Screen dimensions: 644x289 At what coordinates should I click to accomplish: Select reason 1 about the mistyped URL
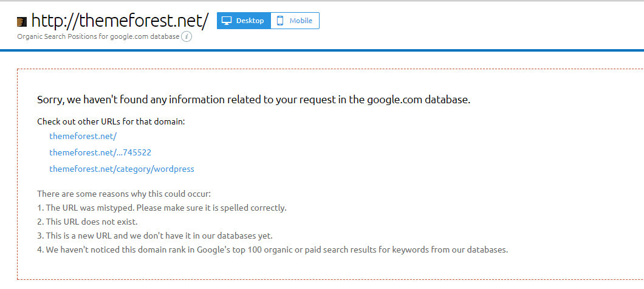162,208
